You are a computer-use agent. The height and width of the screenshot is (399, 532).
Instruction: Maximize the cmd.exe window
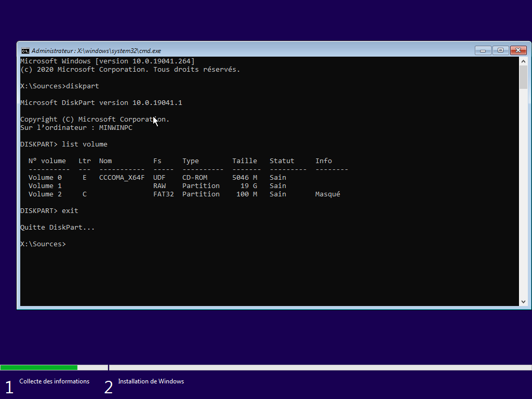click(x=500, y=50)
